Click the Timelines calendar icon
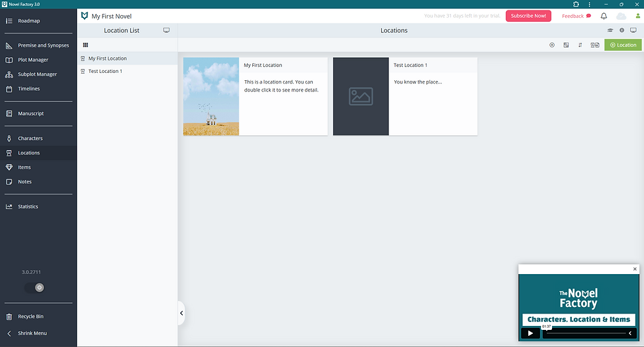 click(9, 89)
